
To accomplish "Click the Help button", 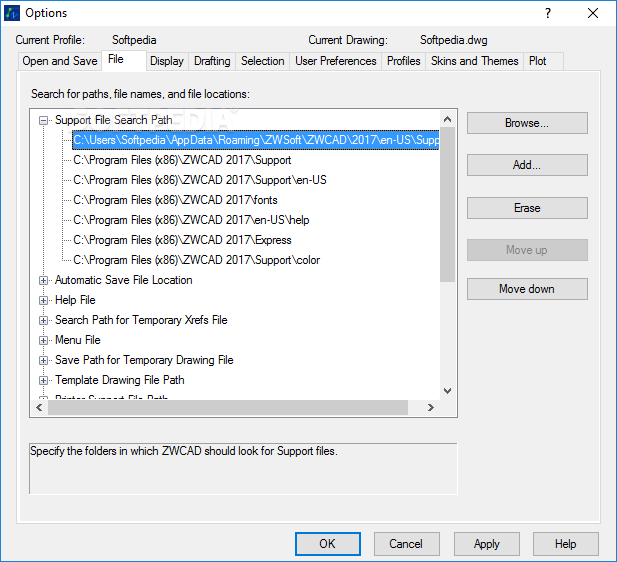I will tap(566, 544).
